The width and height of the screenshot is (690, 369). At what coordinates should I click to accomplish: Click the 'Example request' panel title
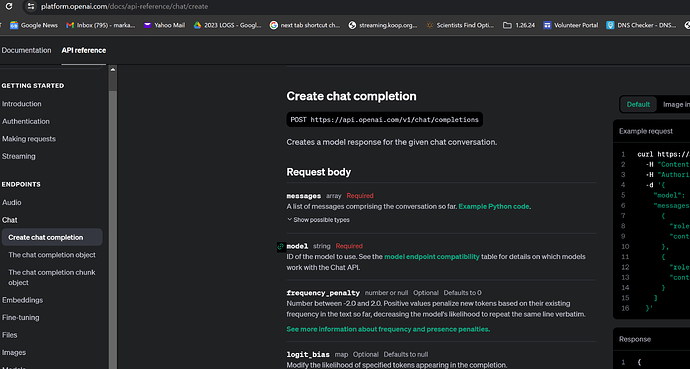646,131
